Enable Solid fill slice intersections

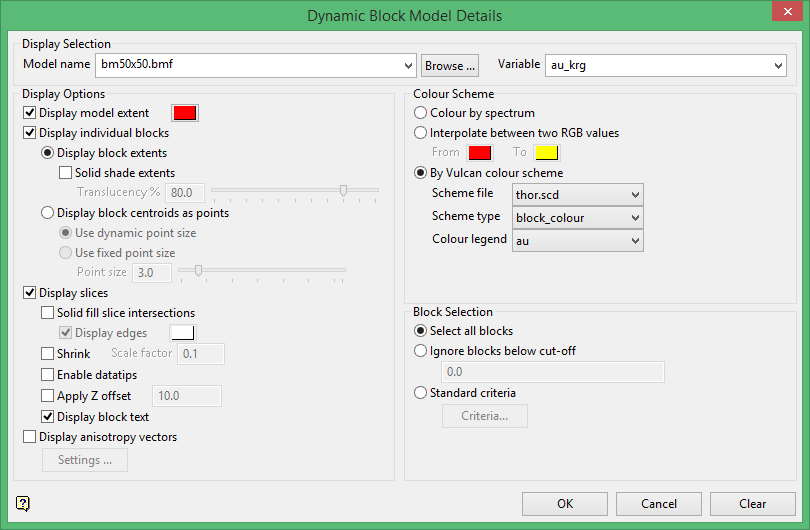coord(48,313)
